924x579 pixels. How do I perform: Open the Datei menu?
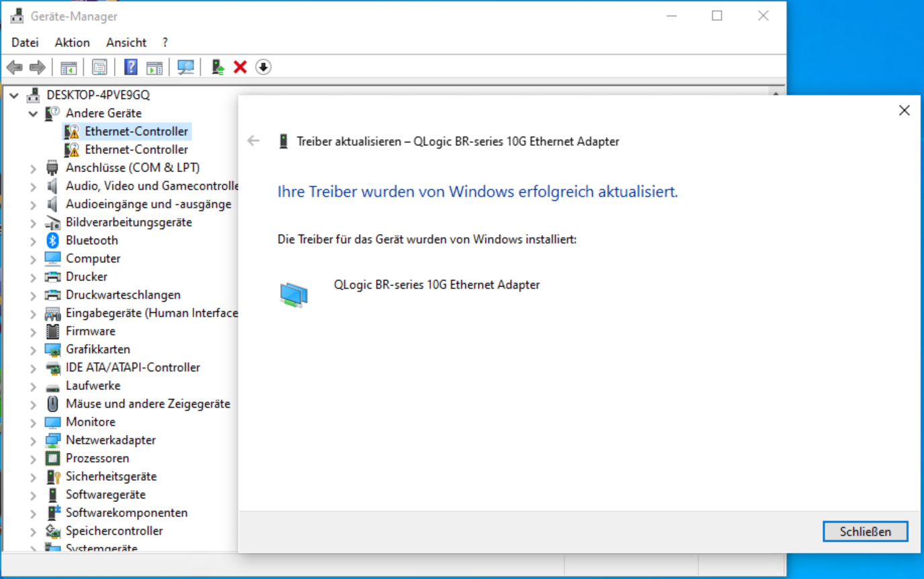click(x=25, y=42)
